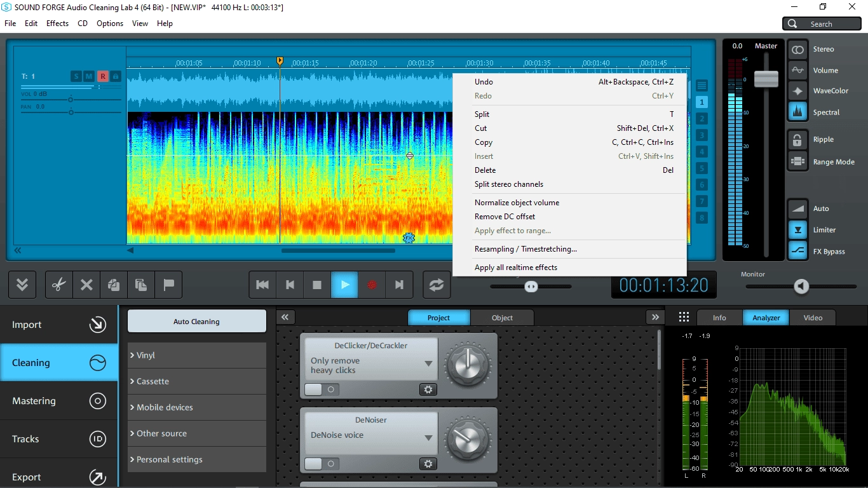
Task: Click in the Search field
Action: click(x=822, y=24)
